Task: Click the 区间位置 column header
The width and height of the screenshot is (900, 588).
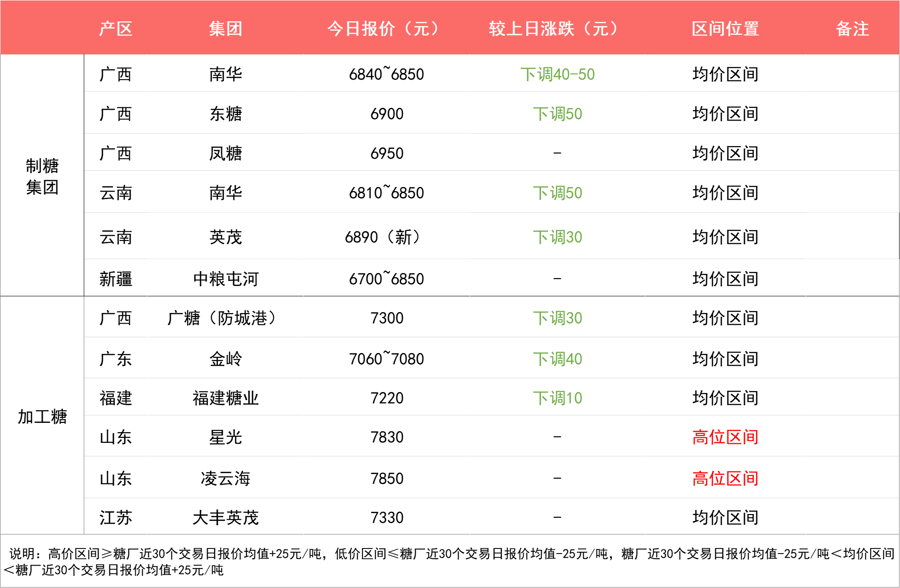Action: pos(725,29)
